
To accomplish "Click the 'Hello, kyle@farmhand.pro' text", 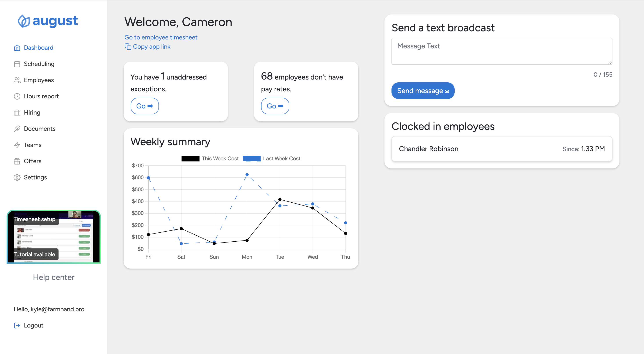I will point(49,309).
